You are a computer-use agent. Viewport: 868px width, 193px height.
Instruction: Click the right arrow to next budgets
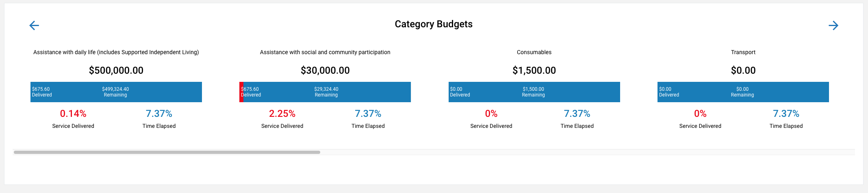(833, 26)
